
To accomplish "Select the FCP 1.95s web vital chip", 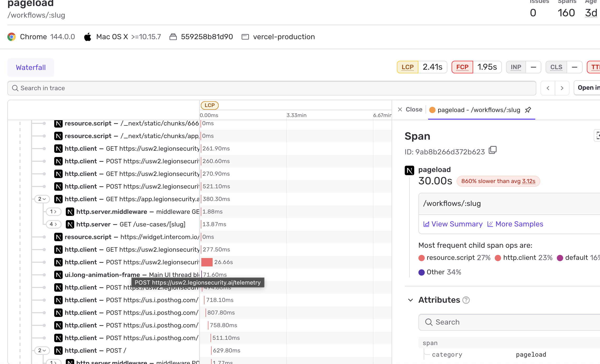I will click(x=476, y=67).
